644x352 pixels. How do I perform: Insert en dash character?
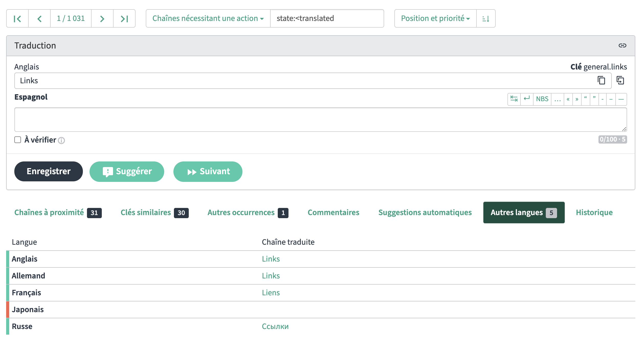(611, 99)
